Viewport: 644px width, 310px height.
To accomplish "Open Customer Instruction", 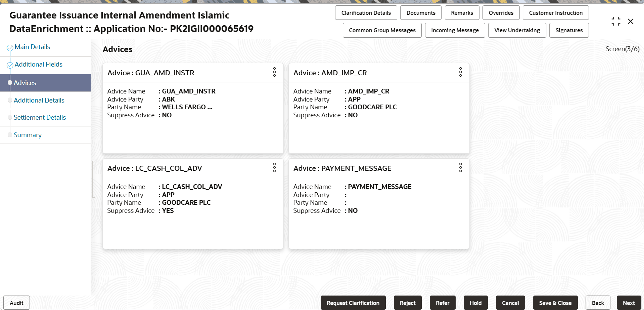I will 556,13.
